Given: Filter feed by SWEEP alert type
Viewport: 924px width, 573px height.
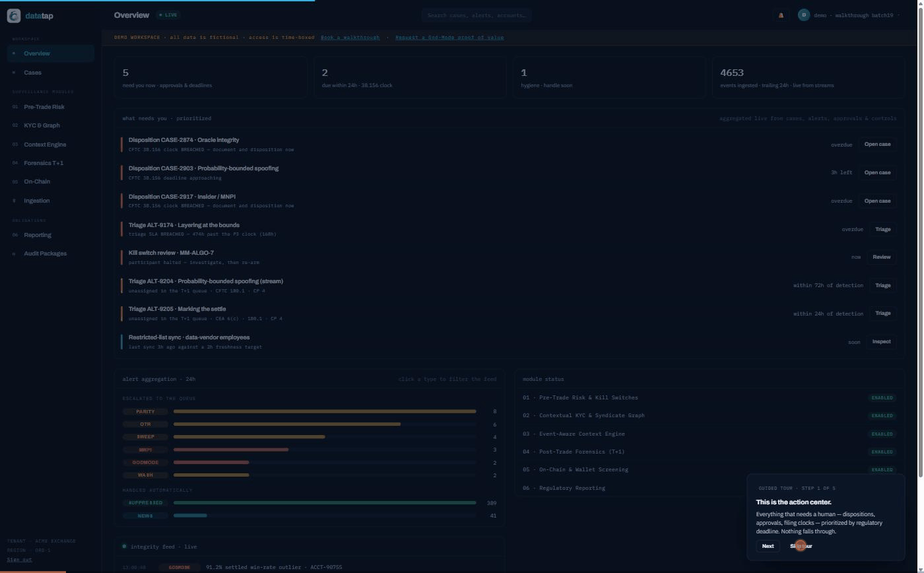Looking at the screenshot, I should click(145, 437).
